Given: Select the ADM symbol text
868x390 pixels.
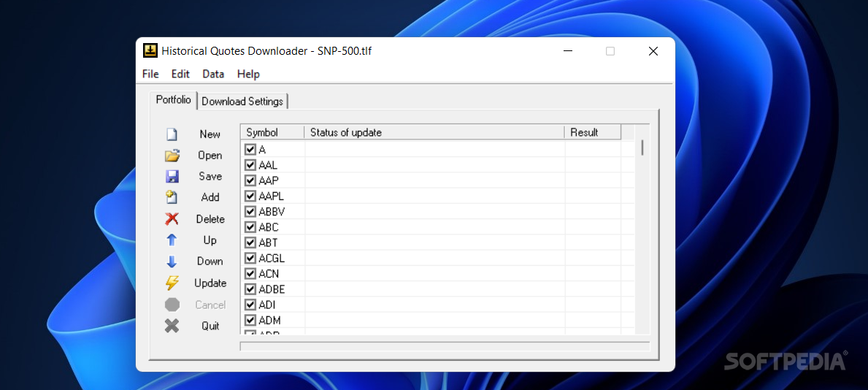Looking at the screenshot, I should click(269, 320).
